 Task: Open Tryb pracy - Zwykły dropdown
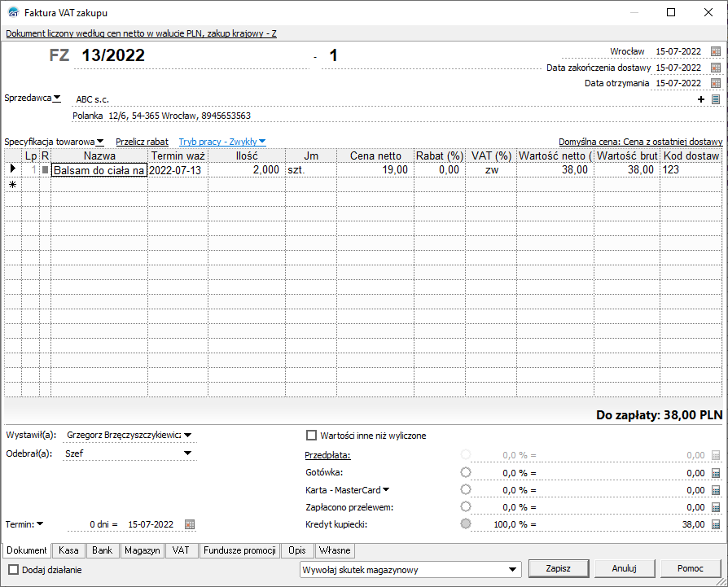pyautogui.click(x=222, y=141)
